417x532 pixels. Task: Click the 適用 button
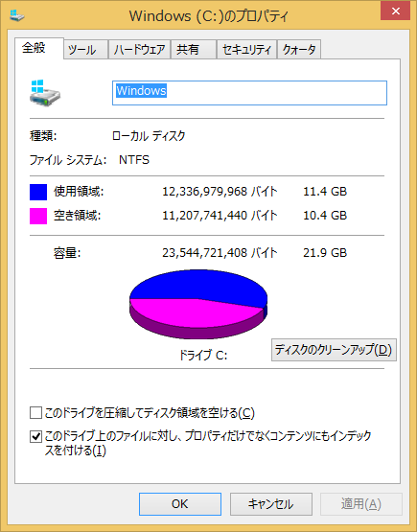pyautogui.click(x=361, y=504)
